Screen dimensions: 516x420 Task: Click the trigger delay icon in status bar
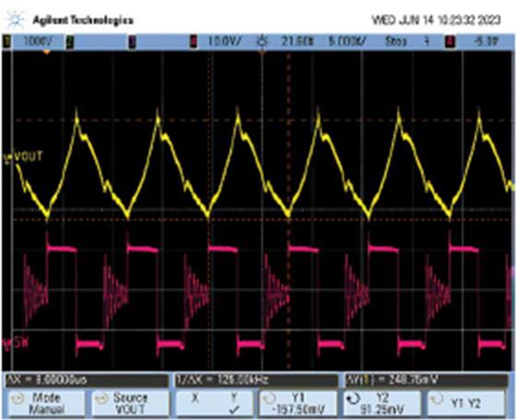(x=263, y=41)
